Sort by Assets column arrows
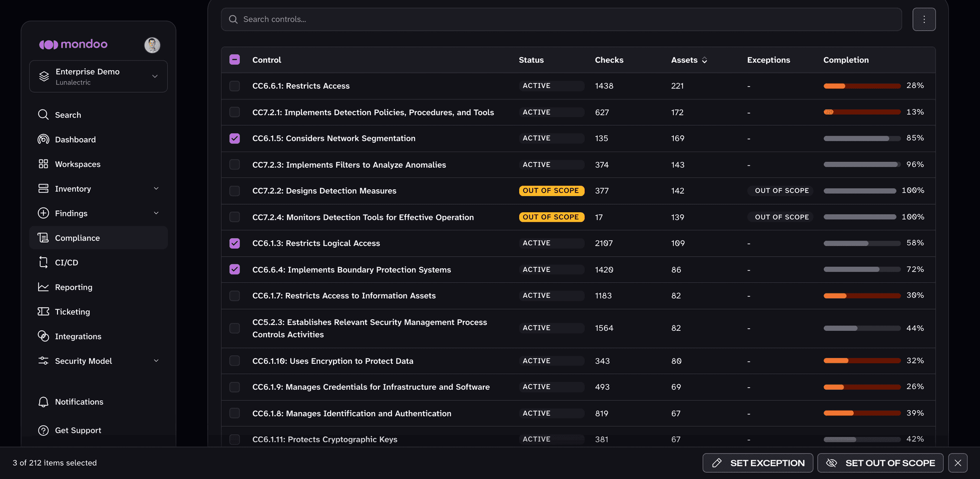The image size is (980, 479). 704,60
